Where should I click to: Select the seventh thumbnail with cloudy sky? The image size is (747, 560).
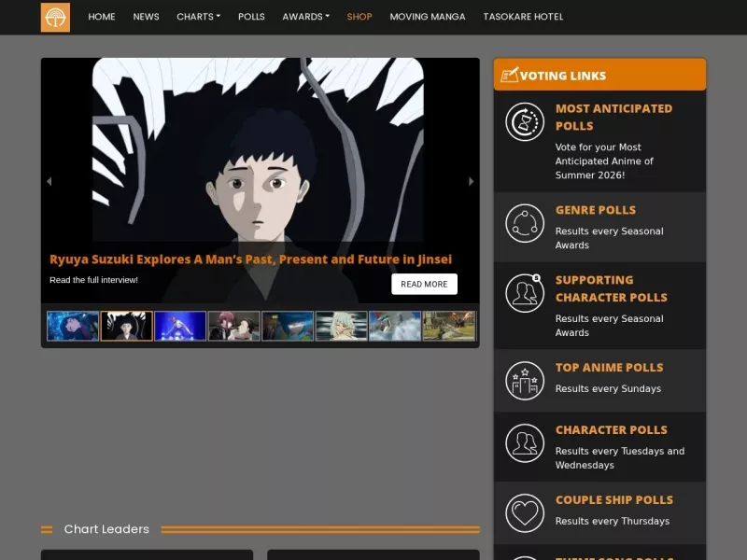click(x=395, y=326)
